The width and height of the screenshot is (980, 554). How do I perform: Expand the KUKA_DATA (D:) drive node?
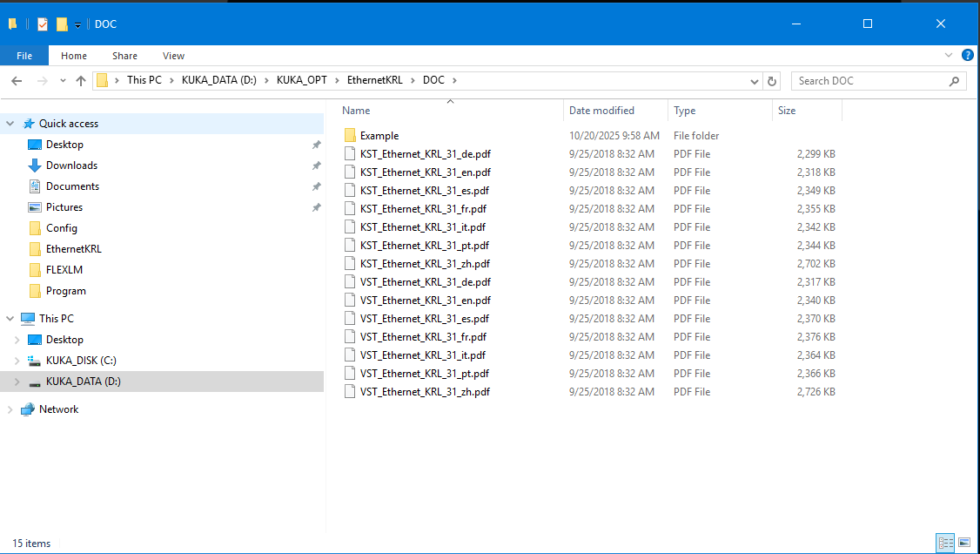point(17,382)
